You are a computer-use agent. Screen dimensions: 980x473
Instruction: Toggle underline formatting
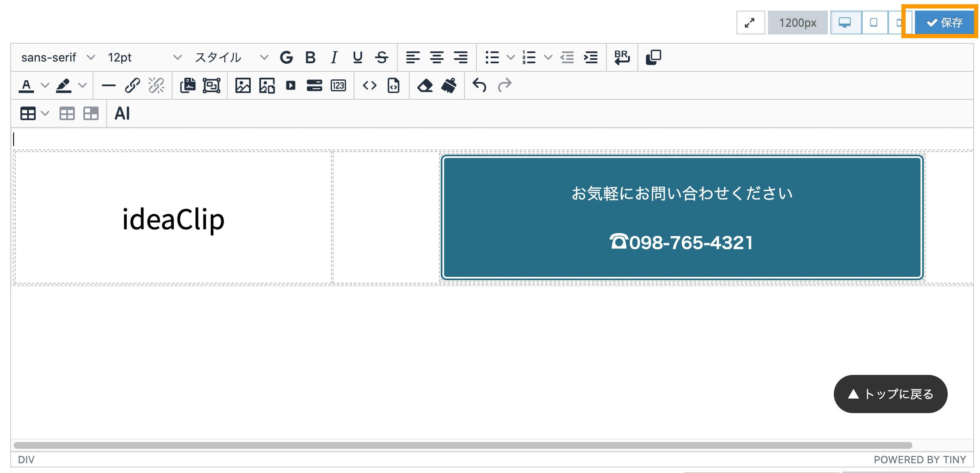click(x=358, y=57)
